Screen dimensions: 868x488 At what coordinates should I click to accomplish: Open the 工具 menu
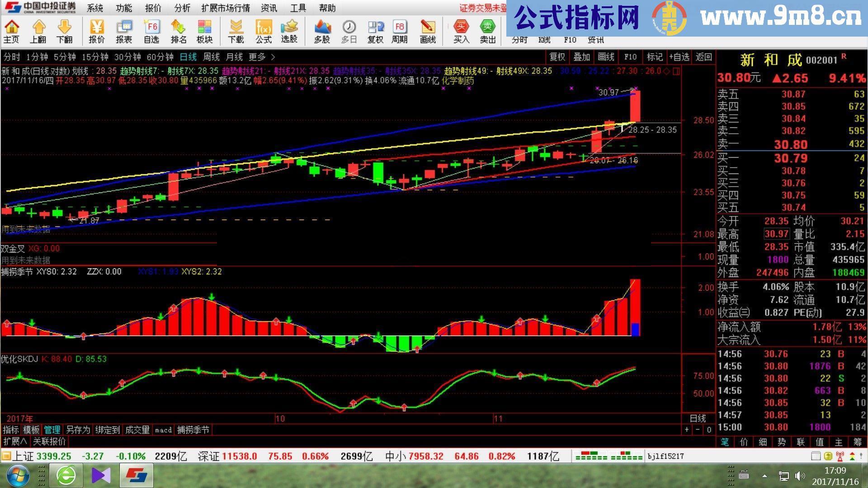(x=298, y=8)
